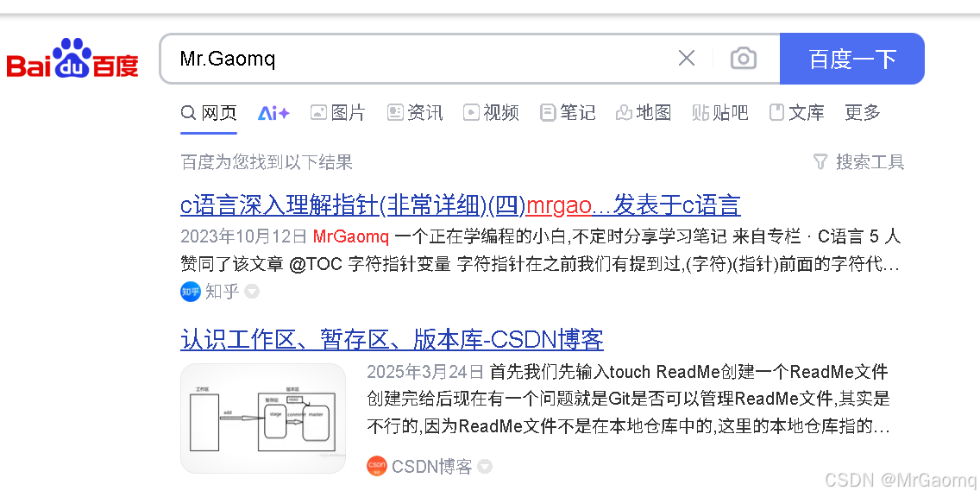Viewport: 980px width, 497px height.
Task: Open the Baidu logo homepage link
Action: [x=72, y=59]
